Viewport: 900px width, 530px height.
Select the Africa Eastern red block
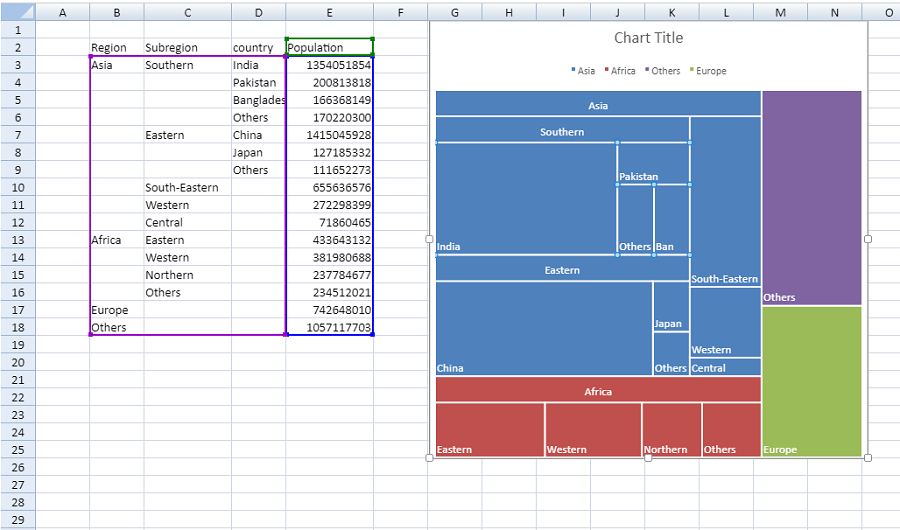click(490, 430)
